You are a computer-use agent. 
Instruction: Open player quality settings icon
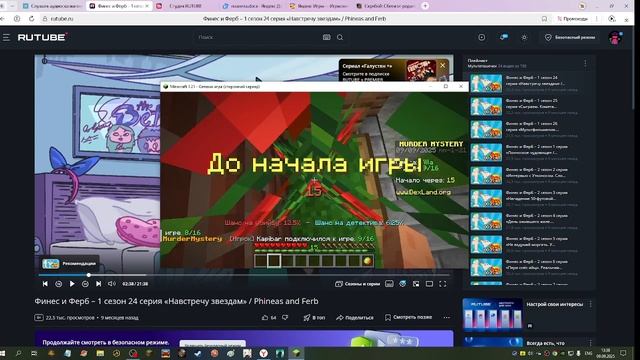[x=403, y=284]
